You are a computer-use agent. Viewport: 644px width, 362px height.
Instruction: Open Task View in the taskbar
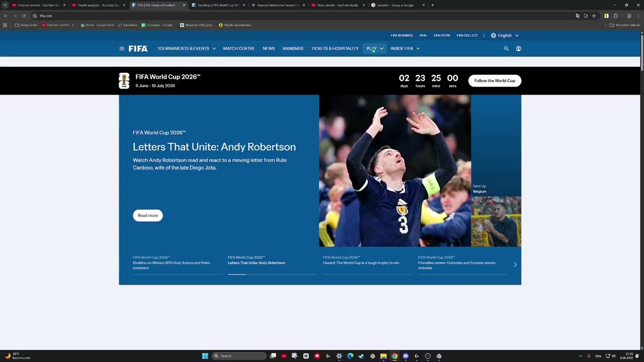[x=273, y=356]
